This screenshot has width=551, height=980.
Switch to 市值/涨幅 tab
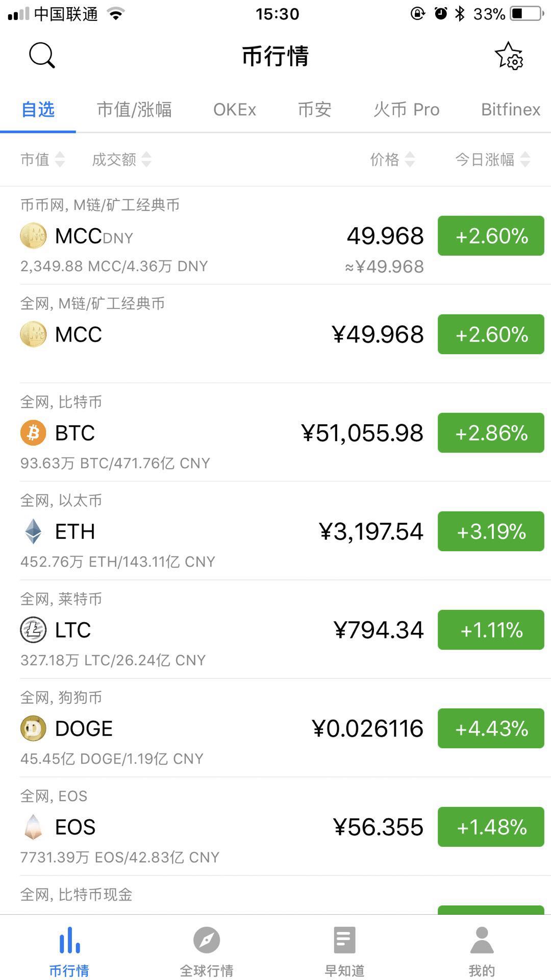[x=134, y=110]
